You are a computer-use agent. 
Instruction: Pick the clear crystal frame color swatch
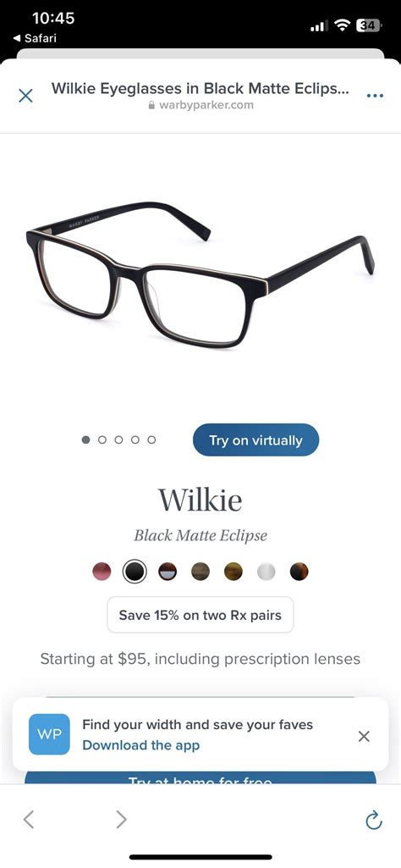[266, 572]
